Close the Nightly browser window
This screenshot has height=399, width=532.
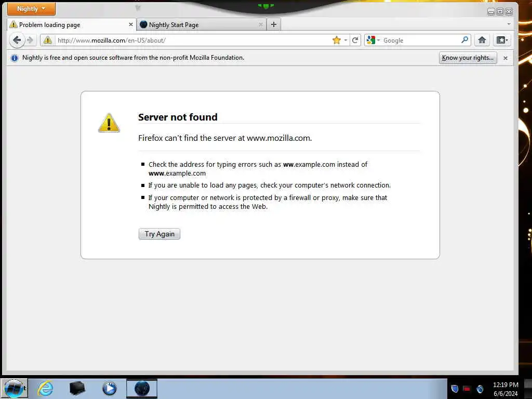pyautogui.click(x=509, y=12)
